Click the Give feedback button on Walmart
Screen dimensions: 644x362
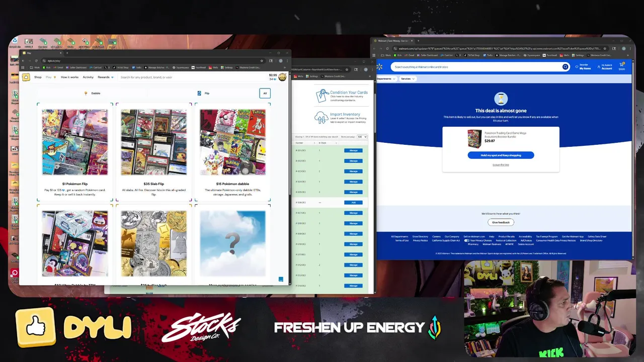(x=501, y=222)
